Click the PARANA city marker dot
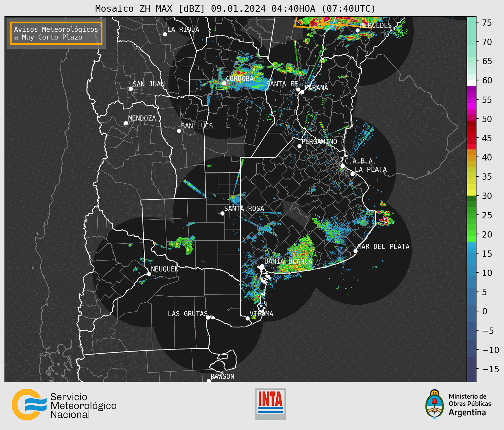Image resolution: width=504 pixels, height=430 pixels. click(302, 92)
